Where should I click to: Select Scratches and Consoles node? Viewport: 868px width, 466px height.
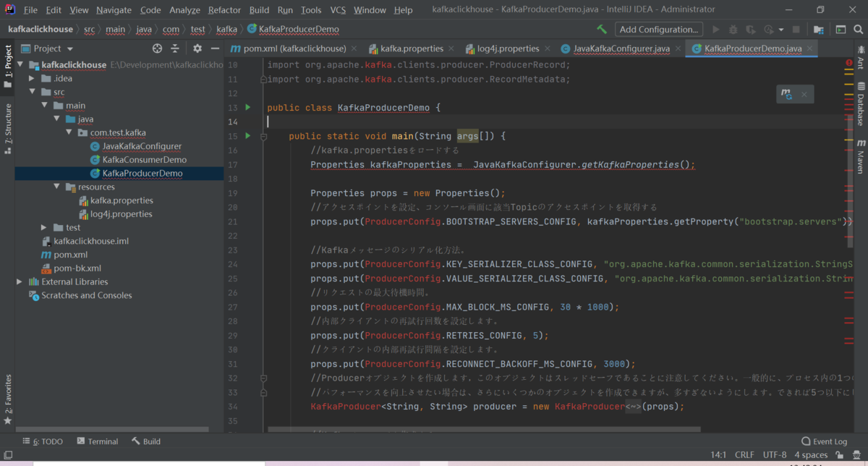86,295
